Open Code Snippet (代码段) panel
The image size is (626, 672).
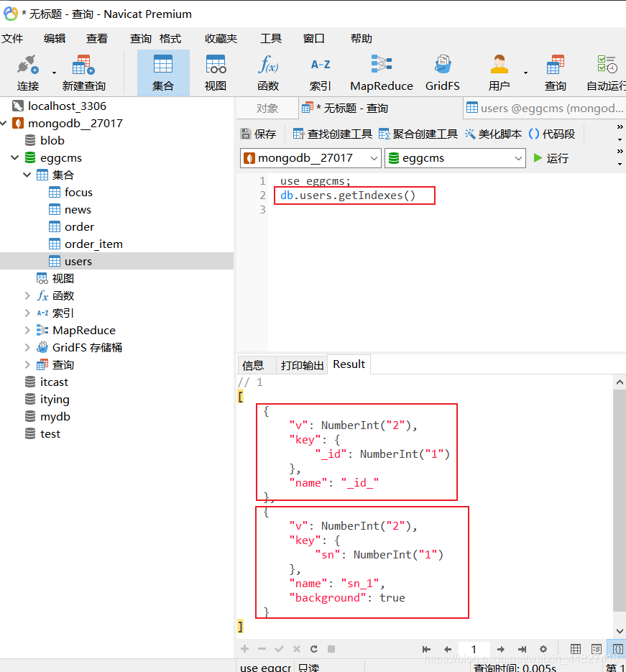coord(552,134)
